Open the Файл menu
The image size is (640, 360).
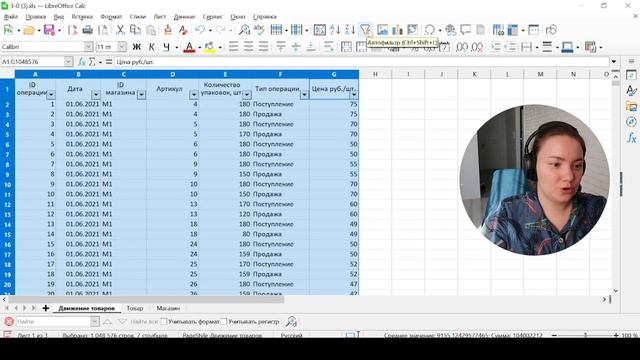coord(11,17)
